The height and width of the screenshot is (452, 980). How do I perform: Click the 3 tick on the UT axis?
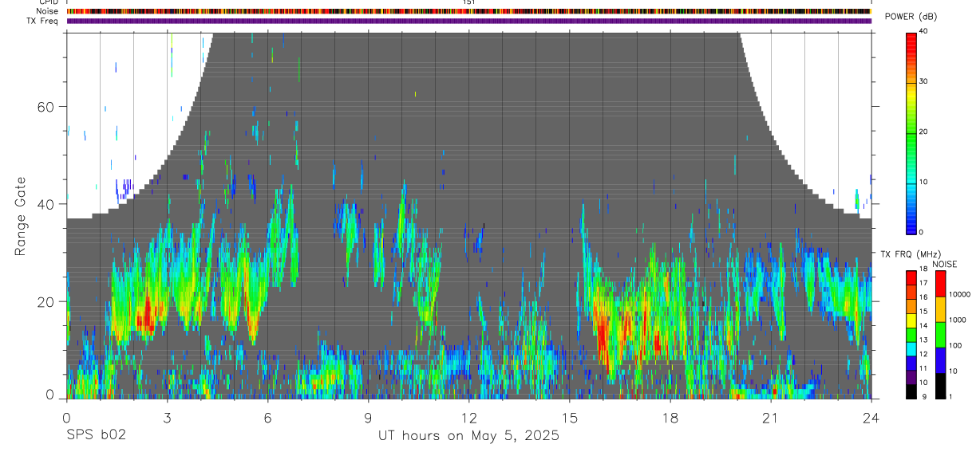167,417
